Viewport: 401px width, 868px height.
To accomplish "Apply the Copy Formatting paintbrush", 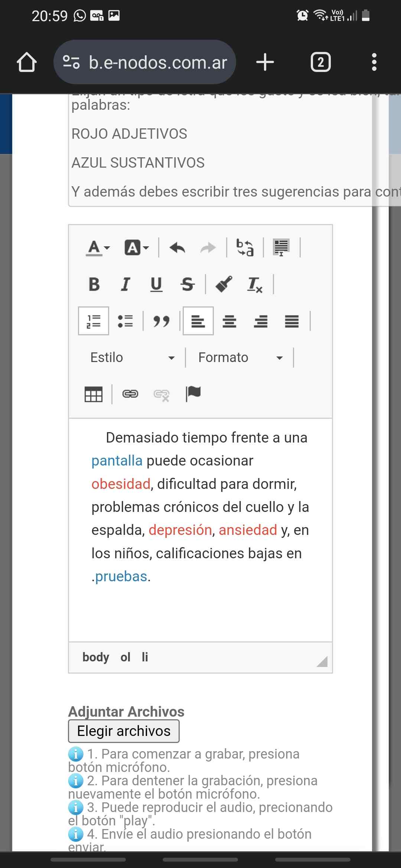I will click(x=224, y=284).
